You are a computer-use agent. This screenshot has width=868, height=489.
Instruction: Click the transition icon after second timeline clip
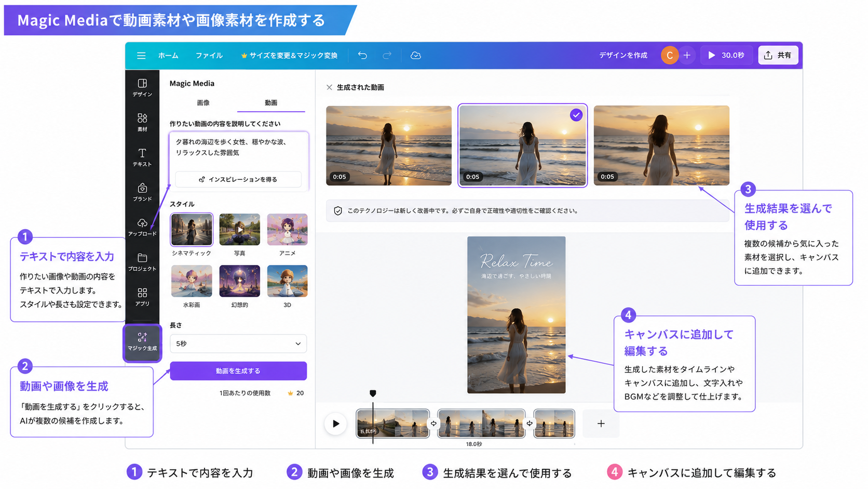click(529, 424)
